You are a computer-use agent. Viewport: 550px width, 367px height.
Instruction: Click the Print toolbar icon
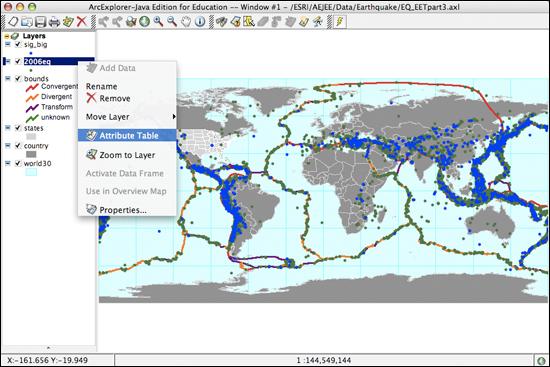click(54, 22)
